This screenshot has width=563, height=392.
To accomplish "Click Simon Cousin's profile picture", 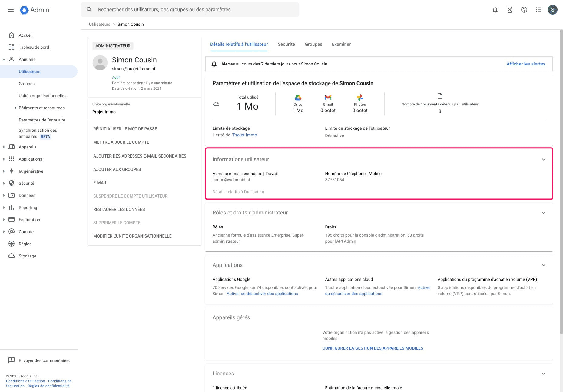I will 100,63.
